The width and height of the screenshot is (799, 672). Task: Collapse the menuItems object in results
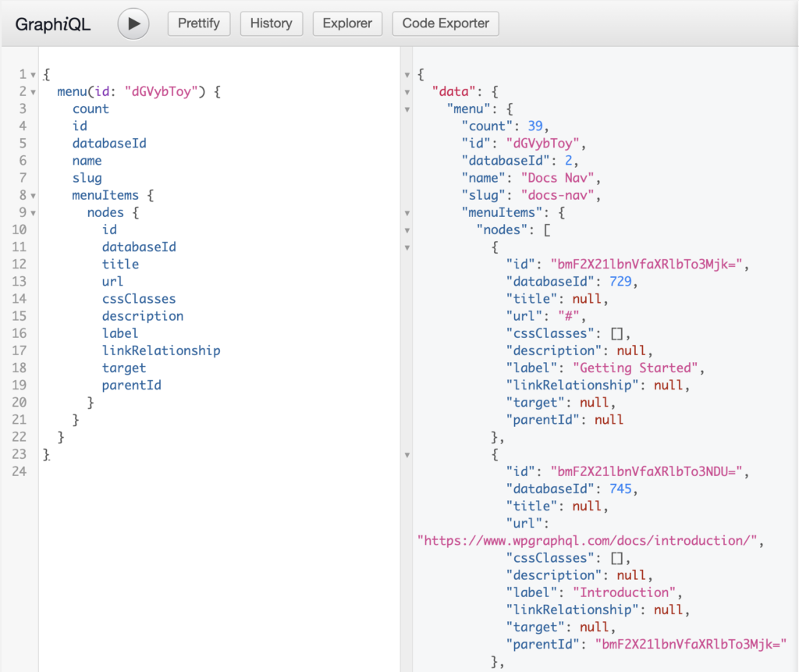tap(407, 212)
